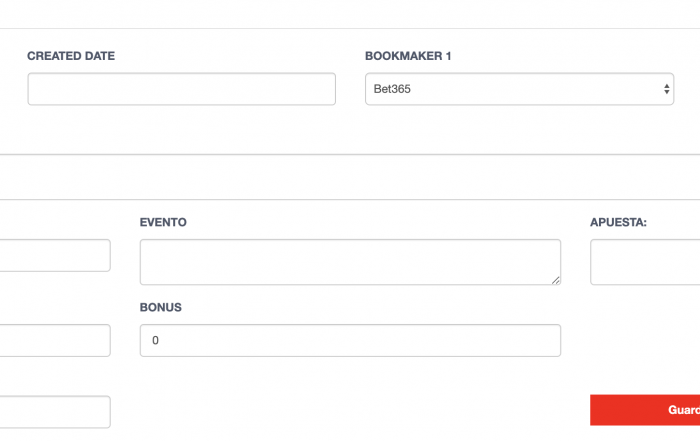
Task: Click the Evento textarea resize grip
Action: coord(555,280)
